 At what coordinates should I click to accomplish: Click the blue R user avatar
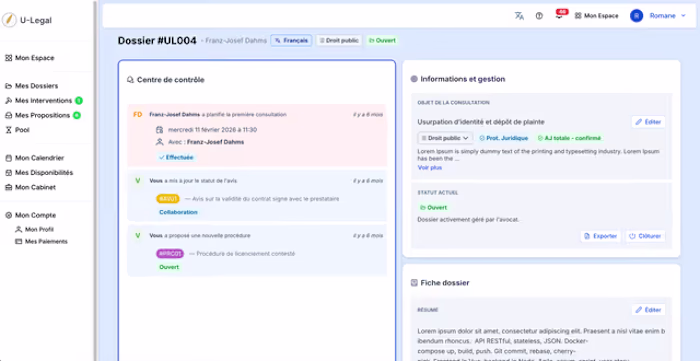pos(636,16)
